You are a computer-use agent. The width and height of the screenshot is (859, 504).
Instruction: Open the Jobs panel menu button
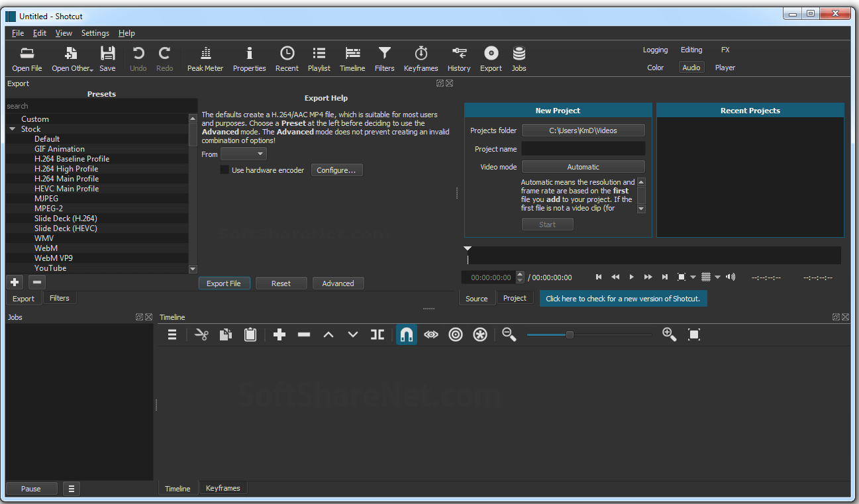click(72, 489)
